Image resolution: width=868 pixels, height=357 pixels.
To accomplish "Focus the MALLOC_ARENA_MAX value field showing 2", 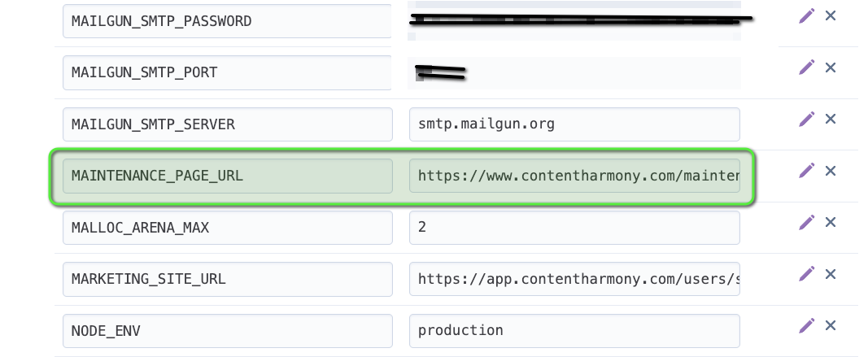I will tap(574, 228).
